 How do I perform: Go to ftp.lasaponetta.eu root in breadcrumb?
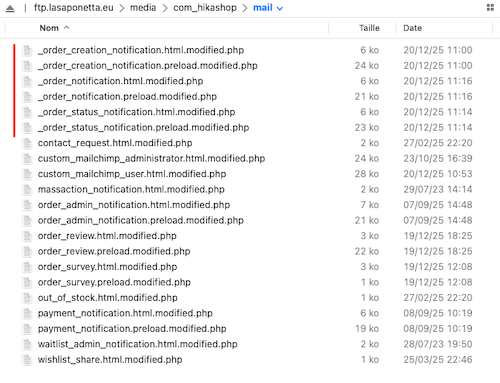coord(74,8)
